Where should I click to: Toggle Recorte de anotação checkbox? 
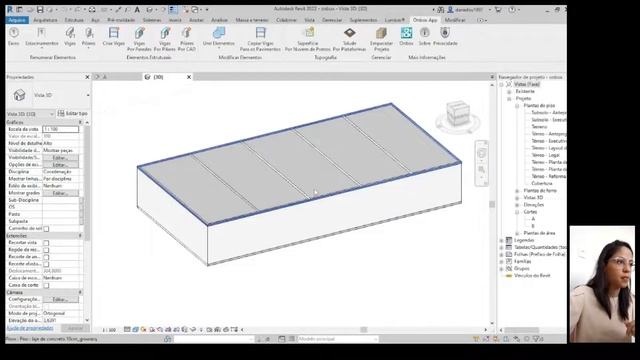point(46,257)
